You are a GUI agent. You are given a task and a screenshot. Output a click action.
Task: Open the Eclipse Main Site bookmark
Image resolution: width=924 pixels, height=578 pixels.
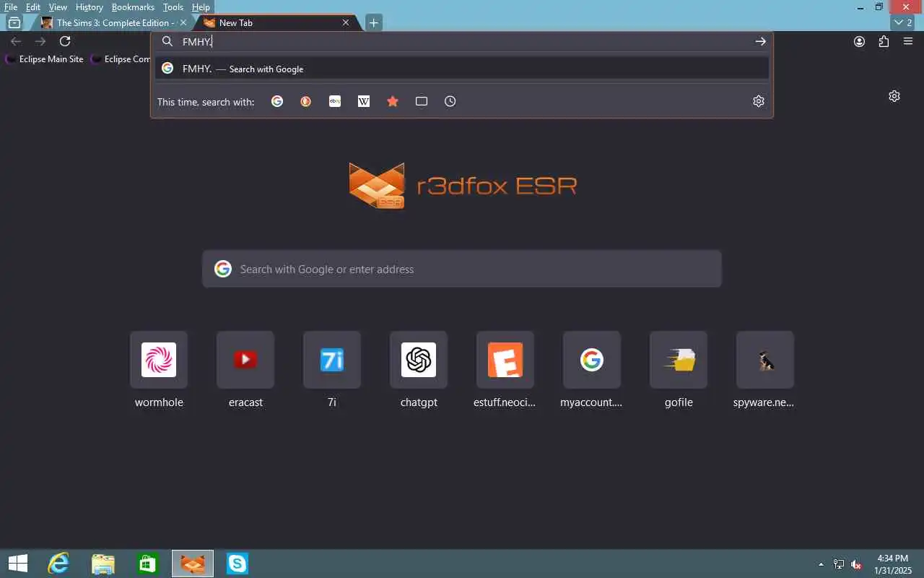tap(45, 59)
